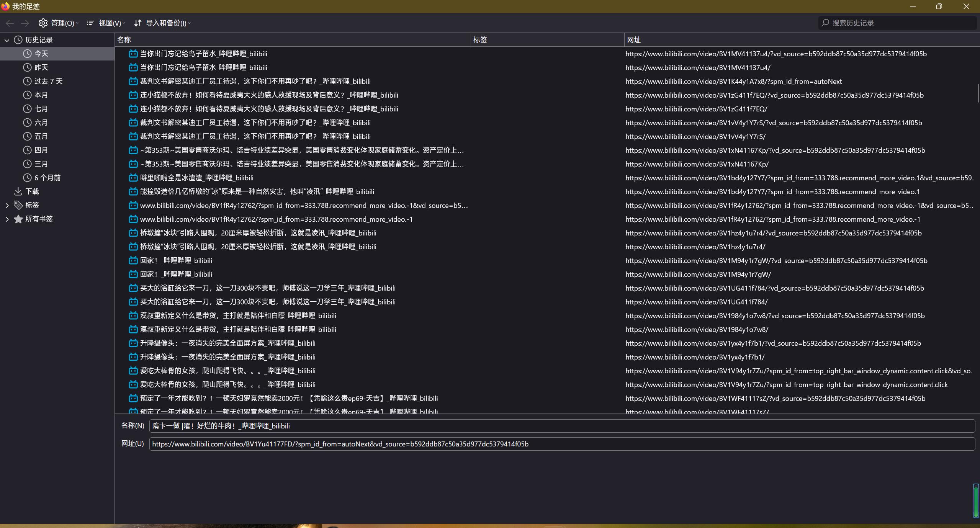Click the clock icon next to 今天
The image size is (980, 528).
tap(27, 53)
